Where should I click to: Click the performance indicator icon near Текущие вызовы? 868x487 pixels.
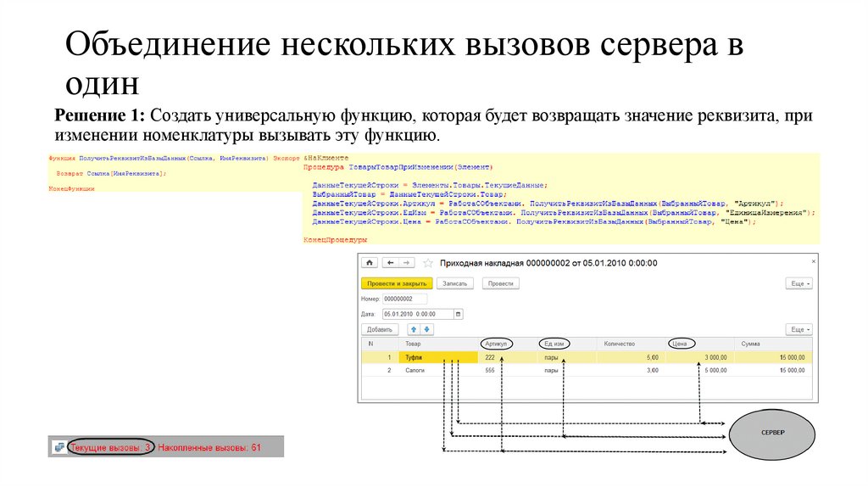click(x=59, y=447)
